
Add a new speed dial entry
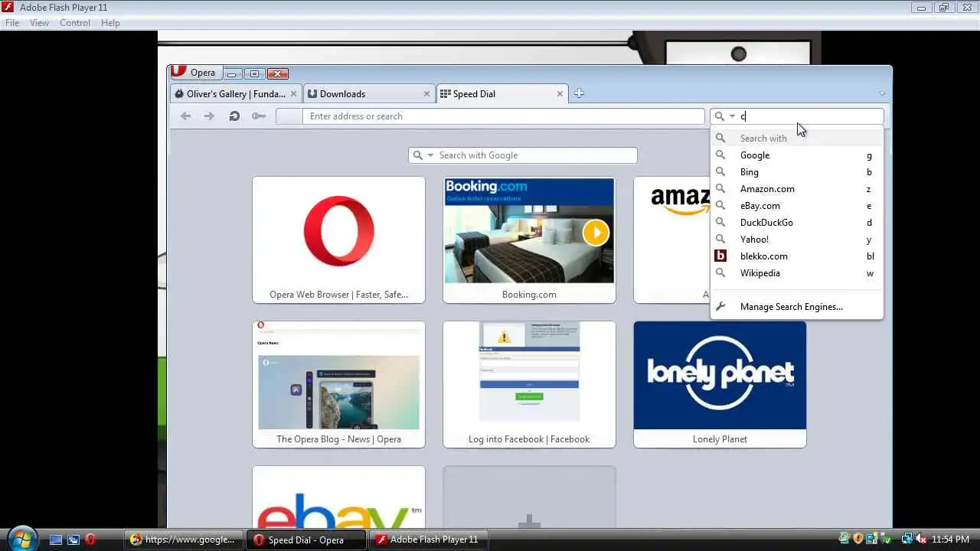(x=529, y=497)
